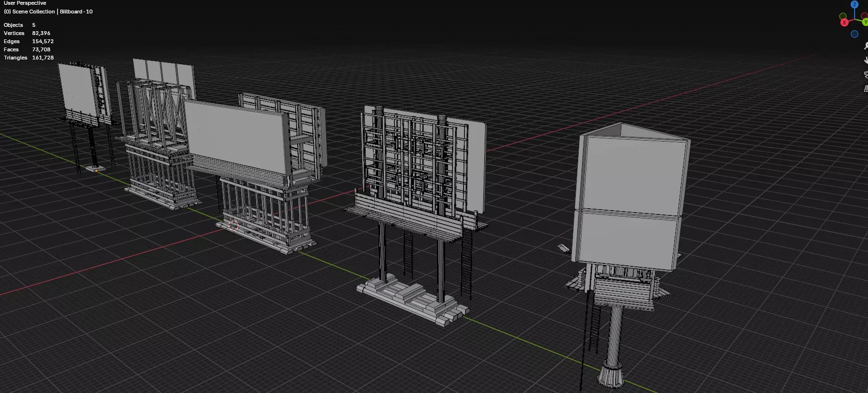Click the hollow blue negative Z circle
The image size is (868, 393).
click(855, 34)
